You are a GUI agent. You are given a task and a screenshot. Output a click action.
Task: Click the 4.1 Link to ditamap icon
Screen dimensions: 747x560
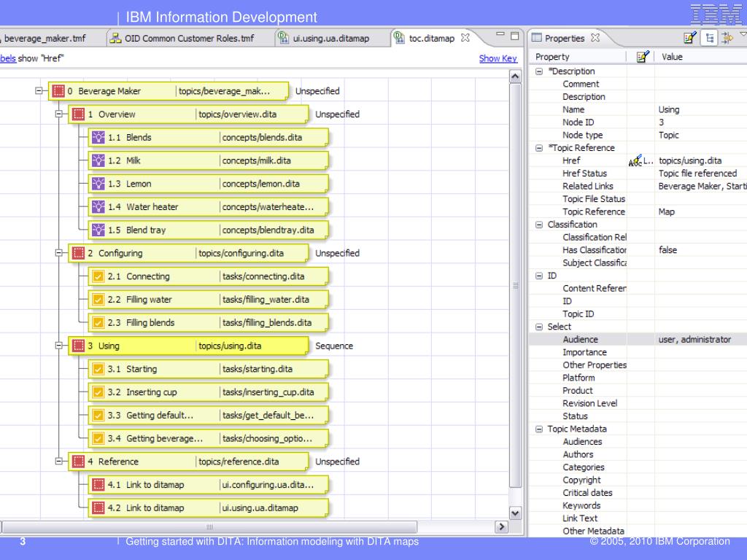coord(98,485)
